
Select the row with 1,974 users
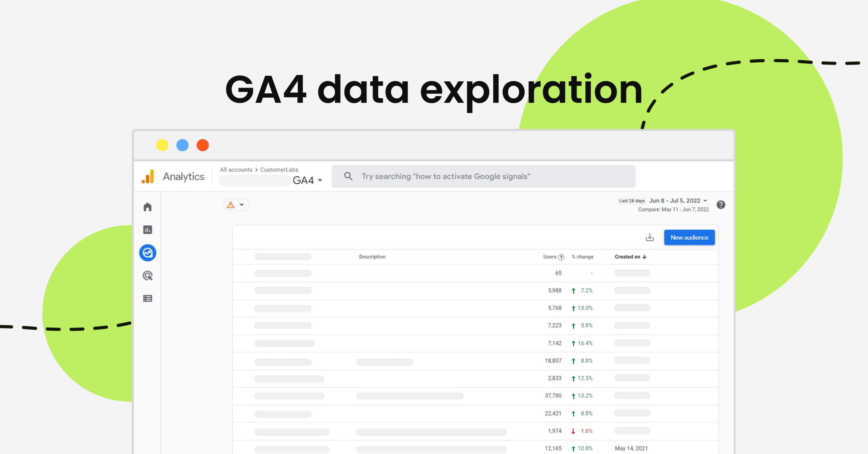pyautogui.click(x=475, y=431)
